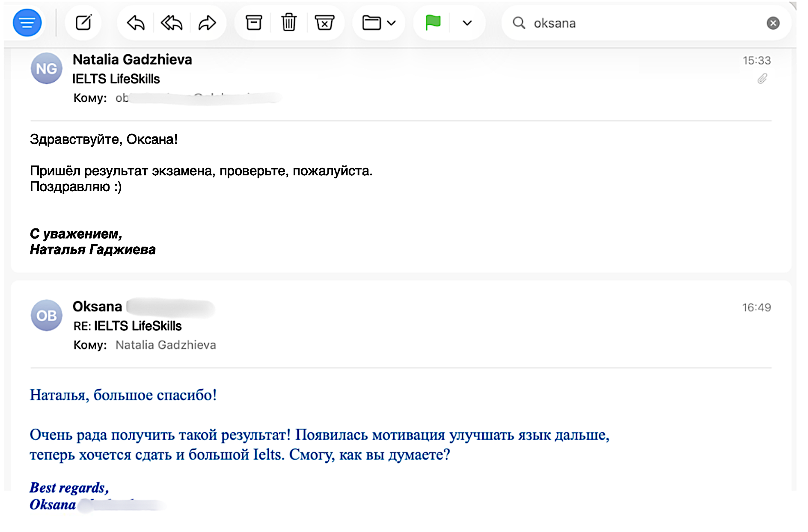Click the OB sender avatar
The height and width of the screenshot is (532, 808).
47,316
